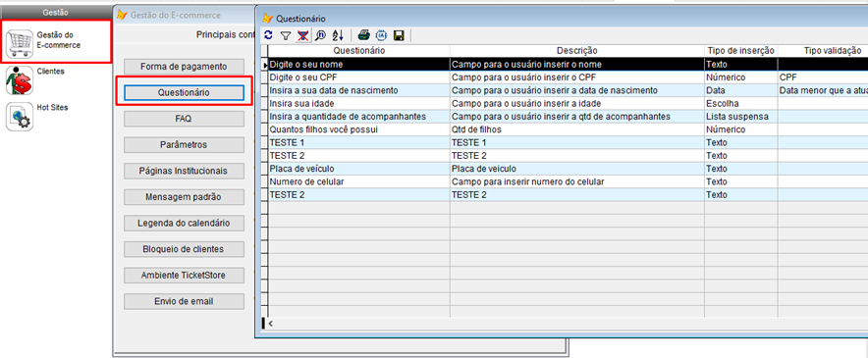Open the filter funnel tool

285,35
